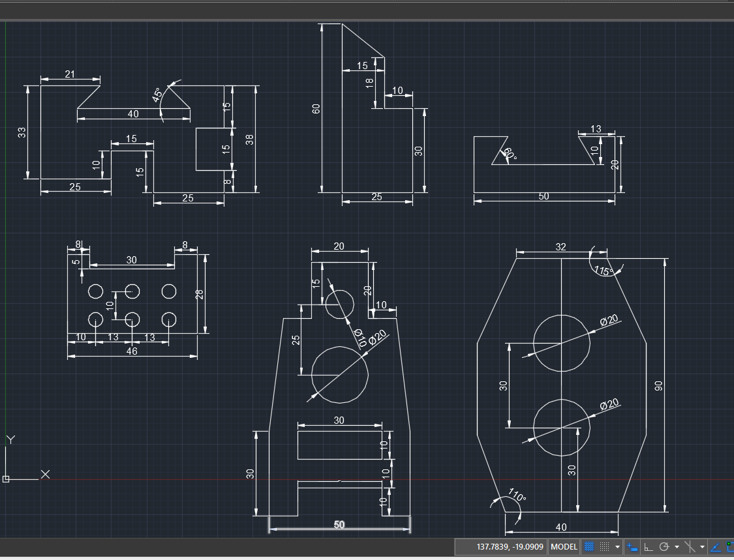Toggle the grid display in status bar
This screenshot has width=734, height=560.
pyautogui.click(x=589, y=546)
